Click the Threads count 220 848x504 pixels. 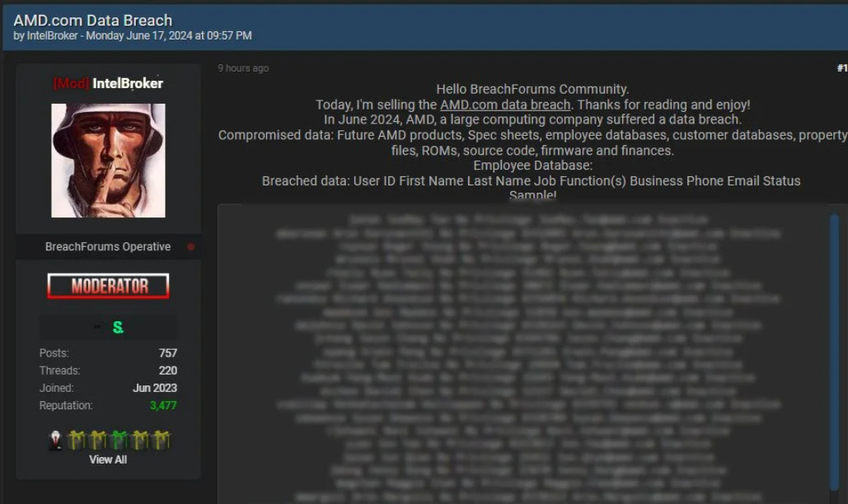point(167,371)
